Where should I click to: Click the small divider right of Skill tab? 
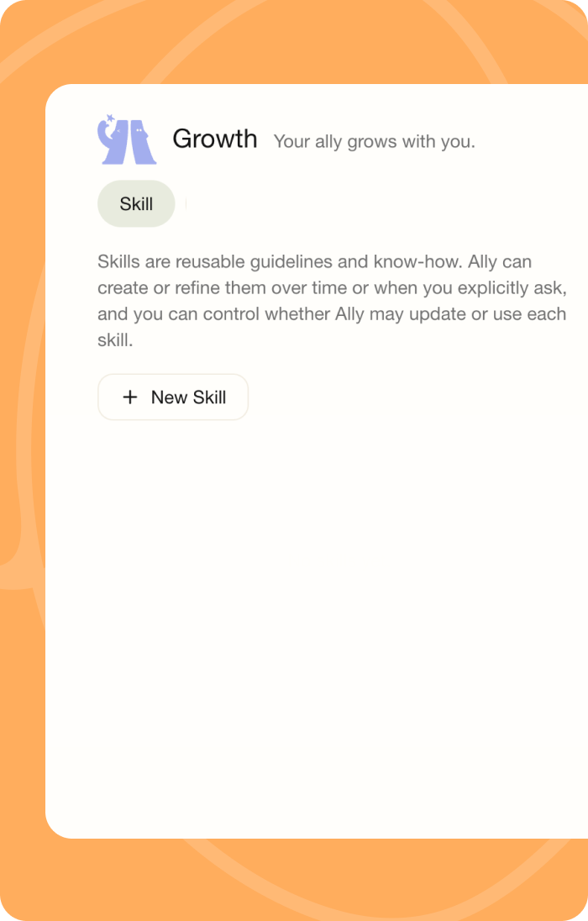pos(186,203)
